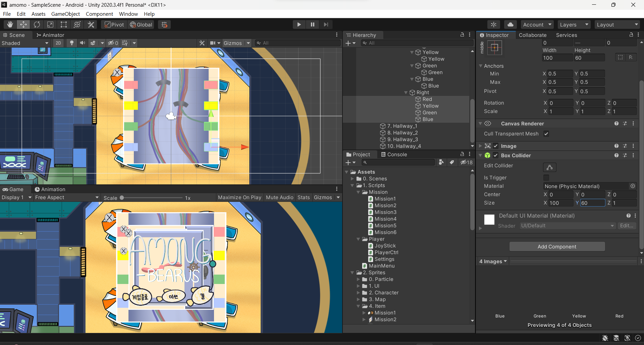Click the Stats button

coord(304,197)
